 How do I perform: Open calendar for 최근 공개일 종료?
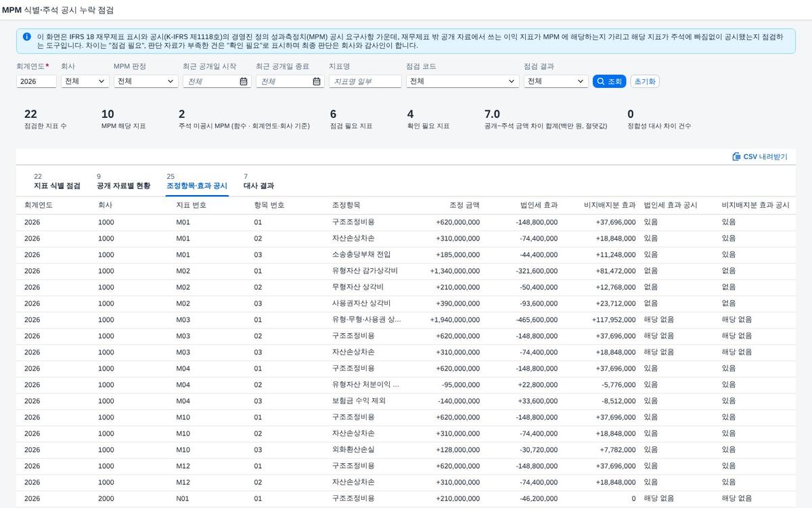(x=317, y=81)
